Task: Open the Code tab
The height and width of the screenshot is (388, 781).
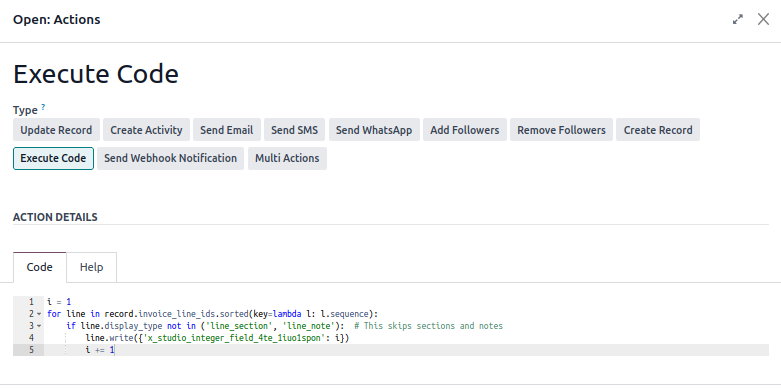Action: (39, 267)
